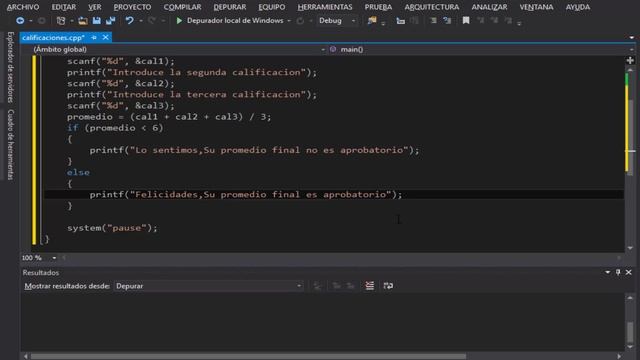The height and width of the screenshot is (360, 640).
Task: Click the scanf &cal3 line
Action: [x=121, y=106]
